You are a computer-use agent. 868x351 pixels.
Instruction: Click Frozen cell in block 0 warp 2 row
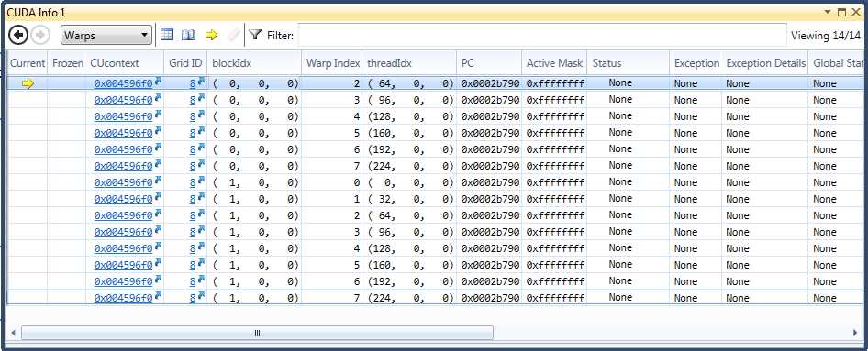click(68, 83)
